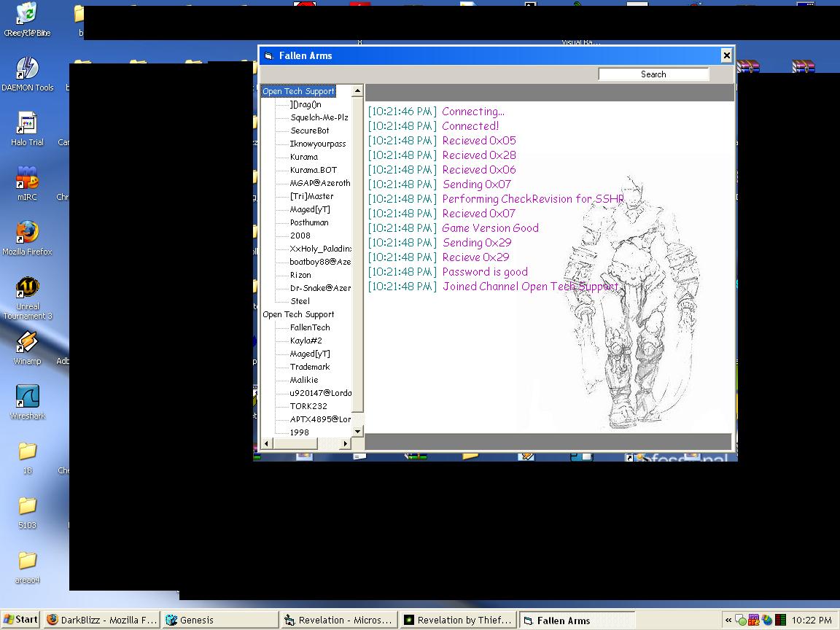The height and width of the screenshot is (630, 840).
Task: Select the second Open Tech Support node
Action: [x=298, y=314]
